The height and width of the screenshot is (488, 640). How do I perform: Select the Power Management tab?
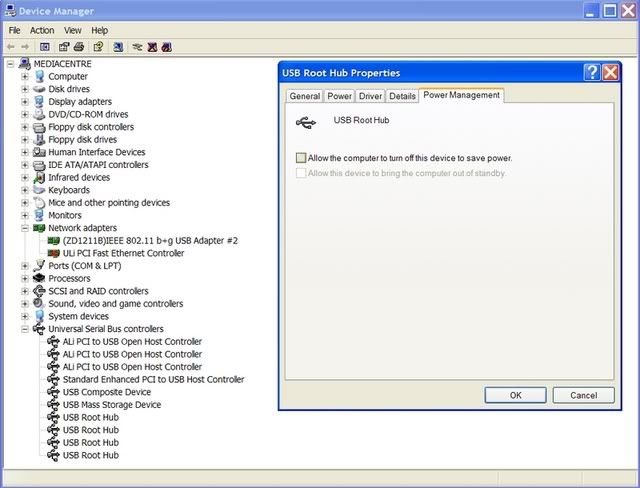click(461, 95)
